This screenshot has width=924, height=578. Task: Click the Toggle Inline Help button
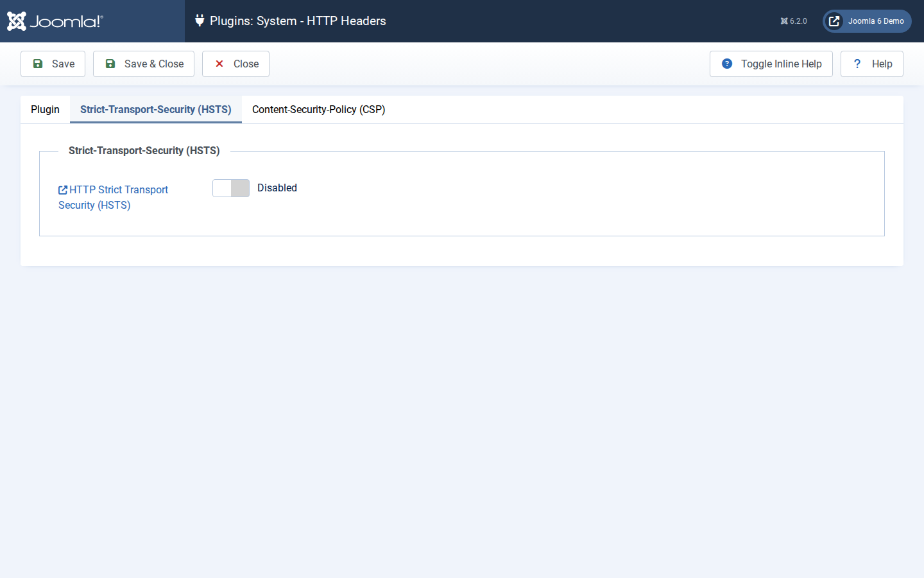point(771,64)
